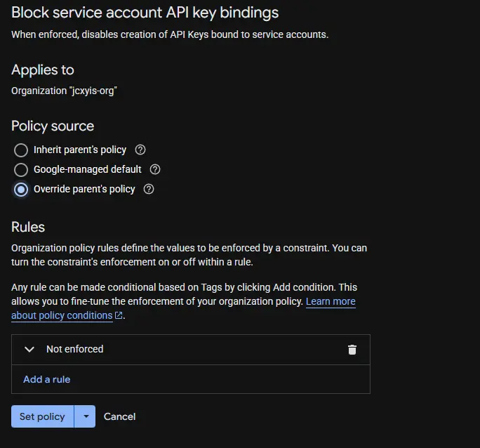Viewport: 480px width, 448px height.
Task: Click the Block service account API key bindings heading
Action: (145, 13)
